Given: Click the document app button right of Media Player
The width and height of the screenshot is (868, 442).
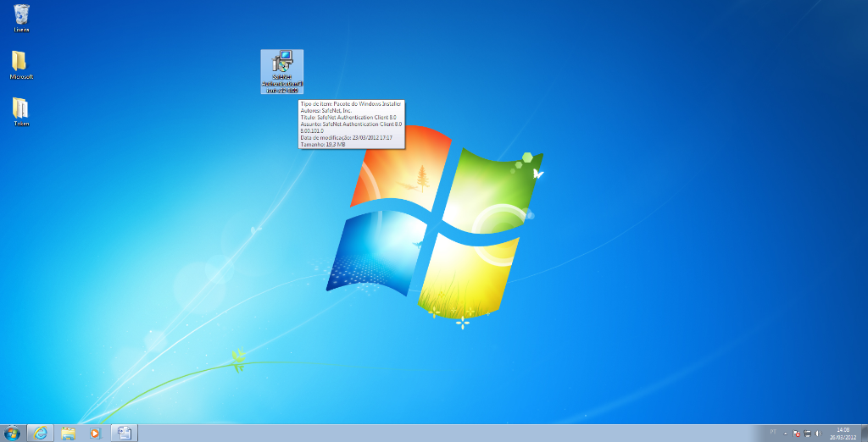Looking at the screenshot, I should (x=124, y=433).
